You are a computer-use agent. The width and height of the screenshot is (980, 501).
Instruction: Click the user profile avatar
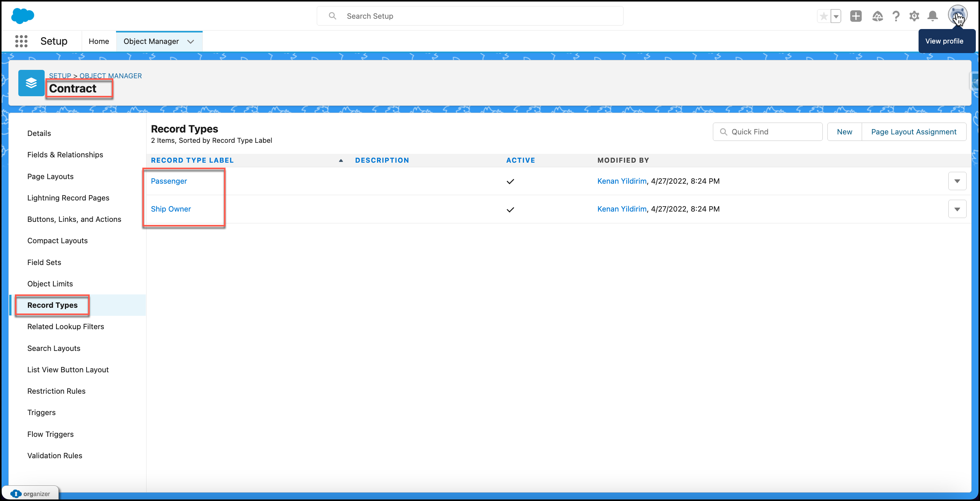(957, 15)
